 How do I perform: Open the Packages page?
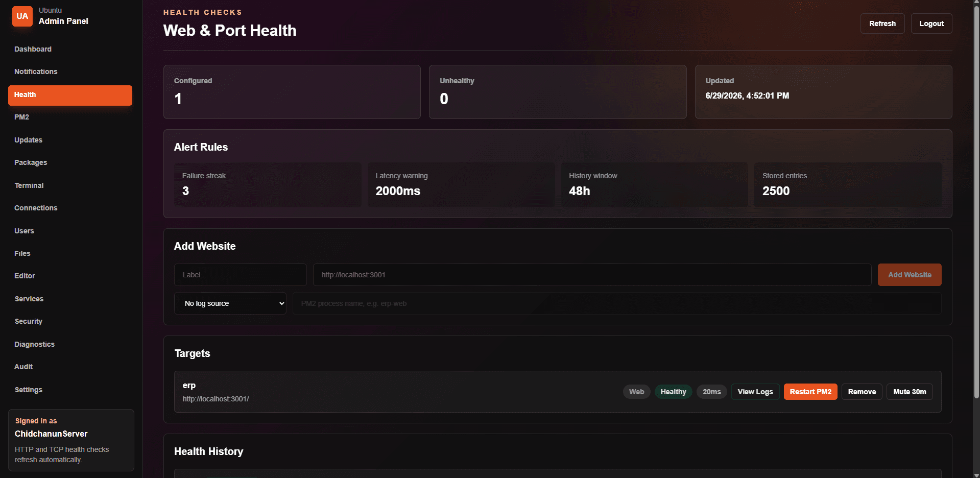click(x=31, y=162)
